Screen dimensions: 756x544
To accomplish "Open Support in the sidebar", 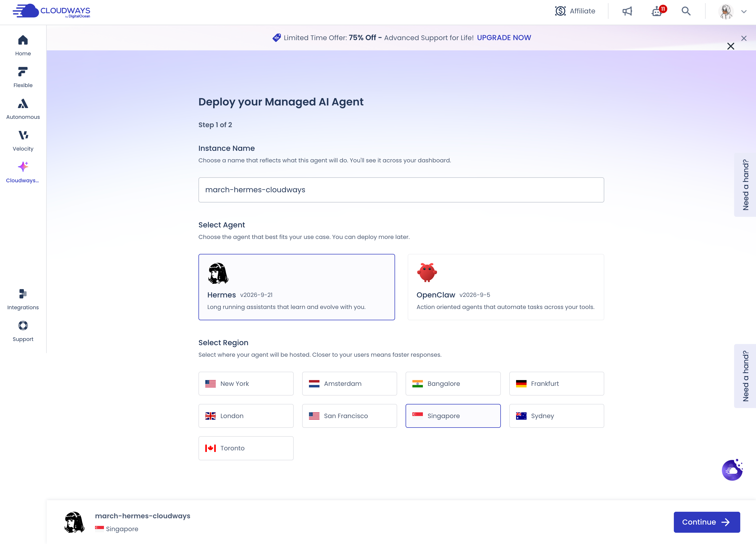I will click(x=23, y=331).
